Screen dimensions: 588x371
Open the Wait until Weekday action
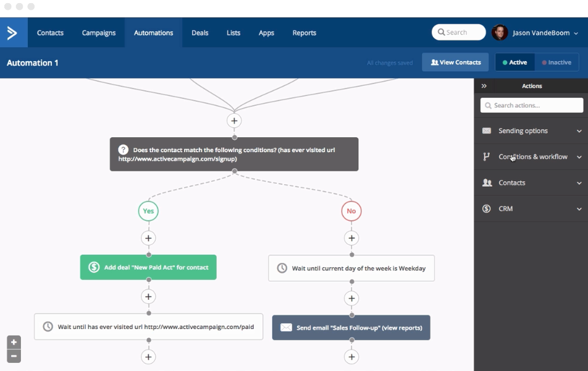coord(351,268)
